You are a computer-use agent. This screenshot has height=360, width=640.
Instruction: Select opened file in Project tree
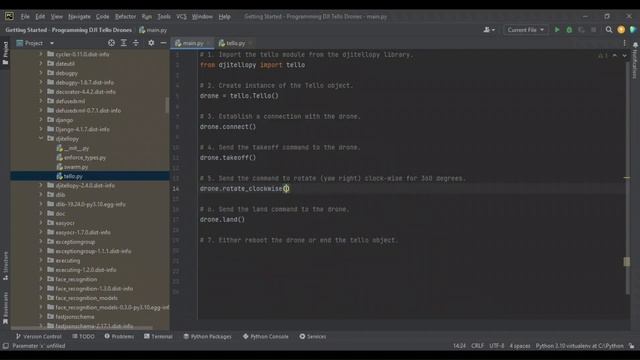coord(111,43)
